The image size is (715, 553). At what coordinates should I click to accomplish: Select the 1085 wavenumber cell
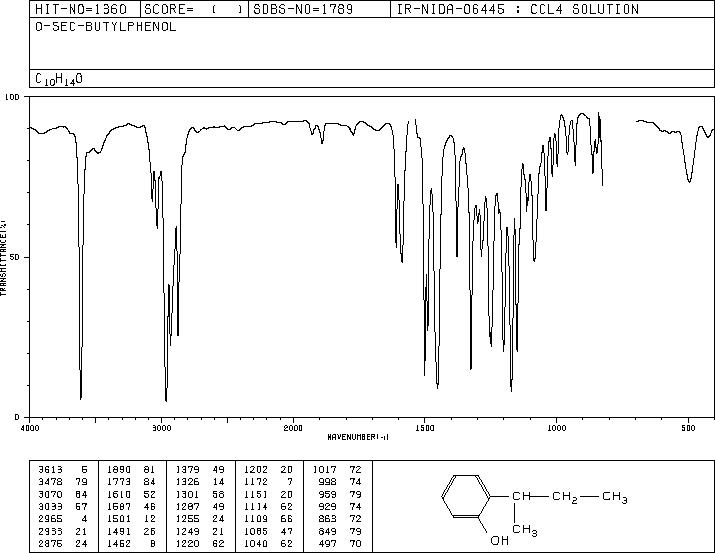tap(256, 531)
